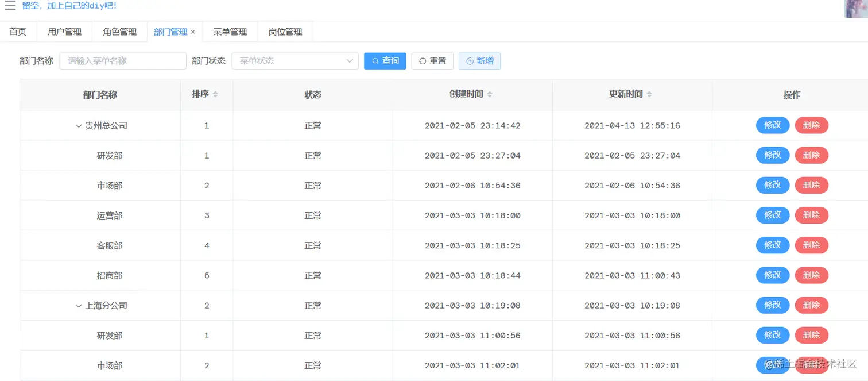Click 修改 for 贵州总公司
868x381 pixels.
[773, 125]
